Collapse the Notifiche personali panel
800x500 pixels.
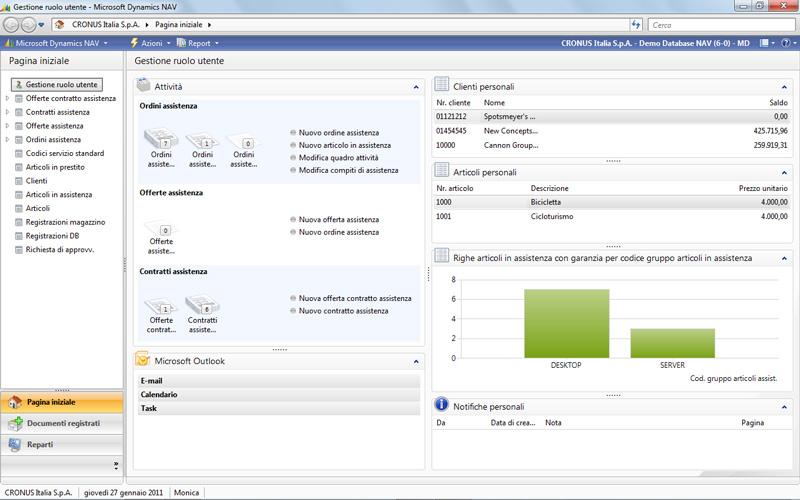(784, 408)
